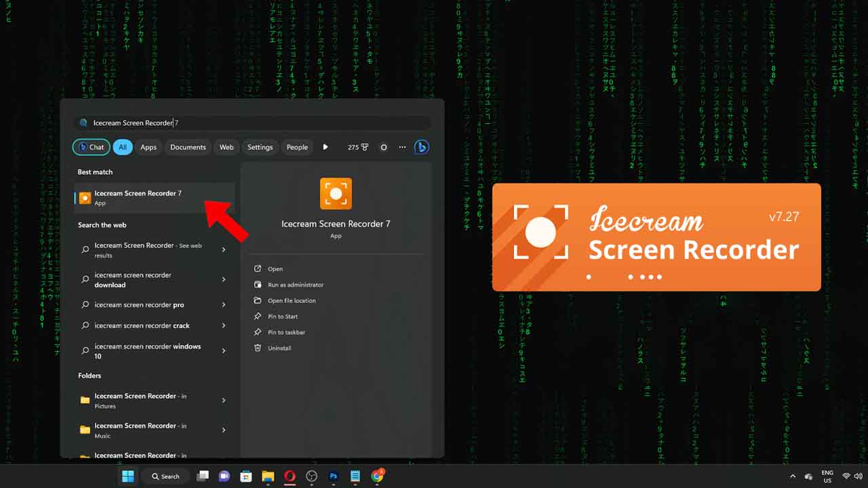This screenshot has width=868, height=488.
Task: Open Task View on the taskbar
Action: [202, 476]
